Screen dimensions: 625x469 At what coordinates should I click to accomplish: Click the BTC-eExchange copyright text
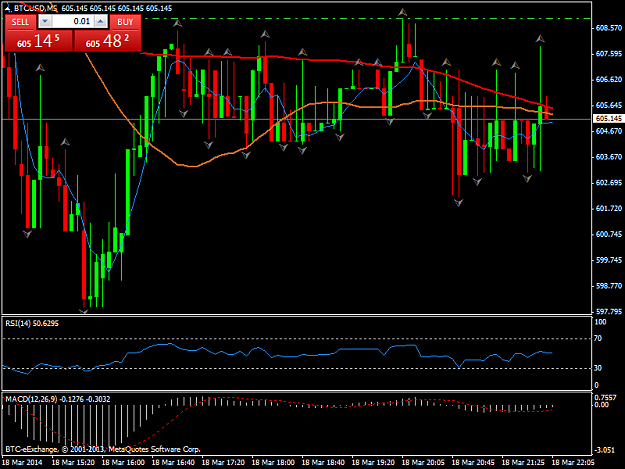click(102, 449)
